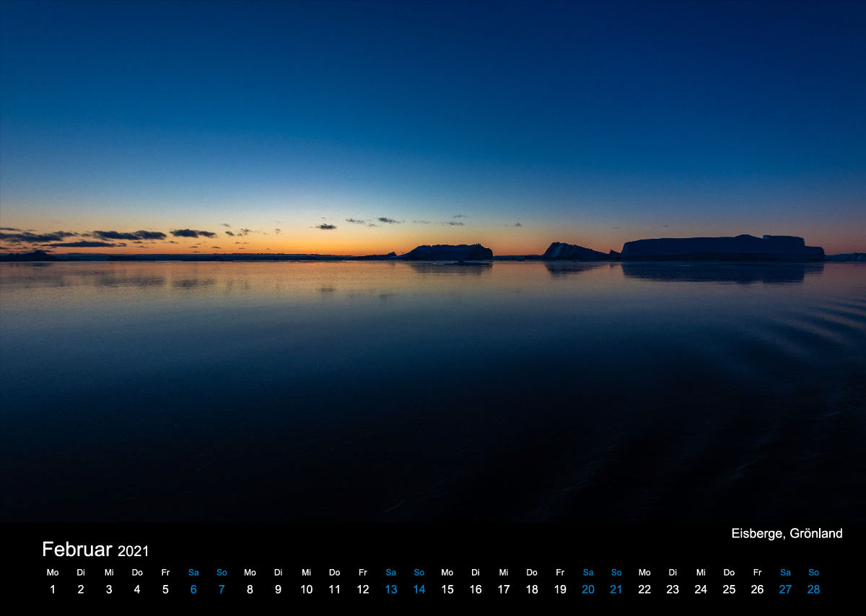The width and height of the screenshot is (866, 616).
Task: Pick day 16 in the calendar
Action: (476, 589)
